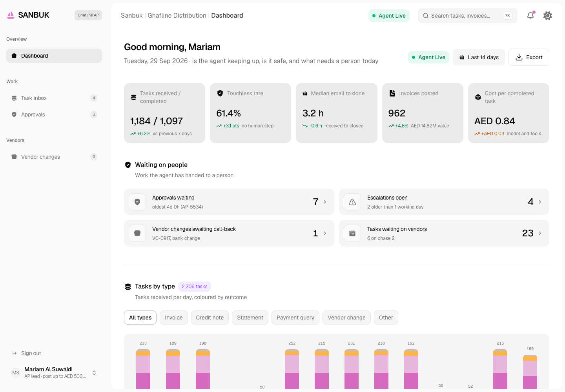
Task: Toggle the Invoice filter chip
Action: pos(174,318)
